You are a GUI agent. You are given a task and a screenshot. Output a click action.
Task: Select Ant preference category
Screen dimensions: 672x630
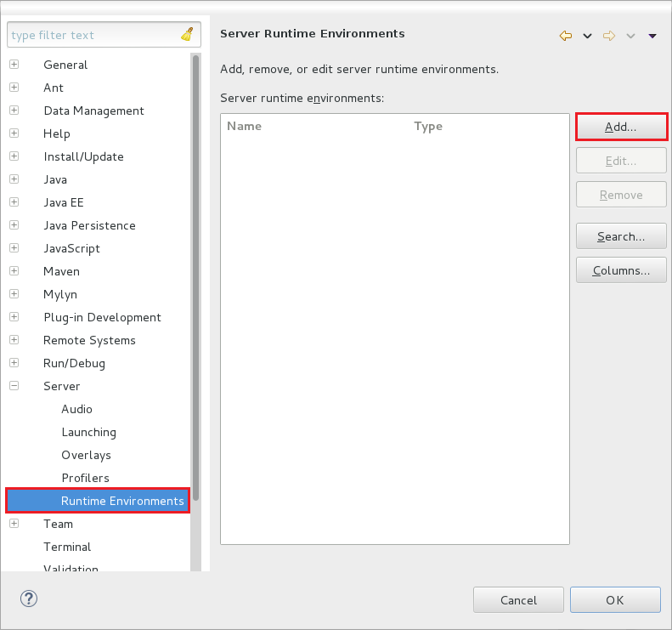pyautogui.click(x=54, y=88)
